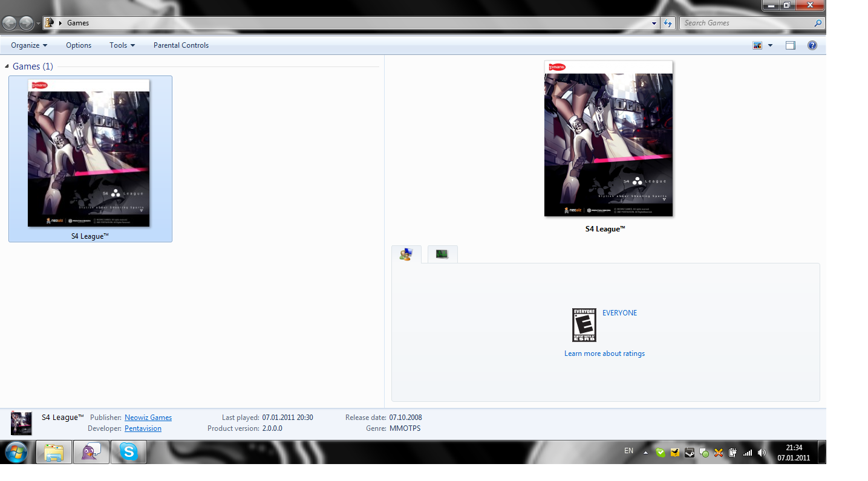The height and width of the screenshot is (481, 868).
Task: Change view with the view icon button
Action: (757, 45)
